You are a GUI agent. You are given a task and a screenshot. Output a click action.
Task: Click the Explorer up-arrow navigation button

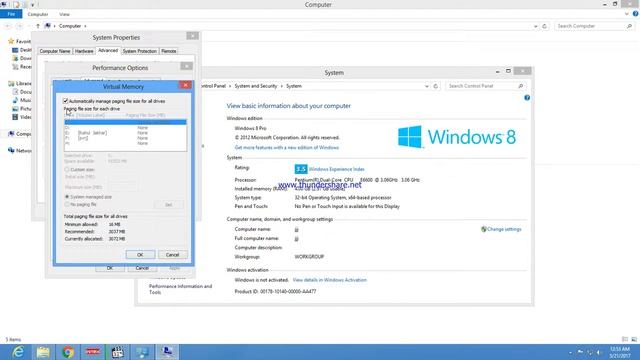pyautogui.click(x=38, y=26)
